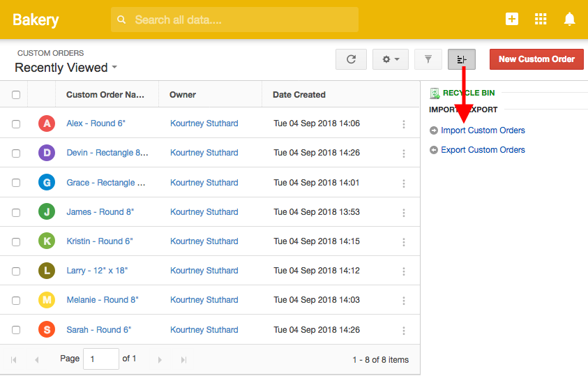Open row actions menu for James order
Screen dimensions: 588x376
click(404, 213)
